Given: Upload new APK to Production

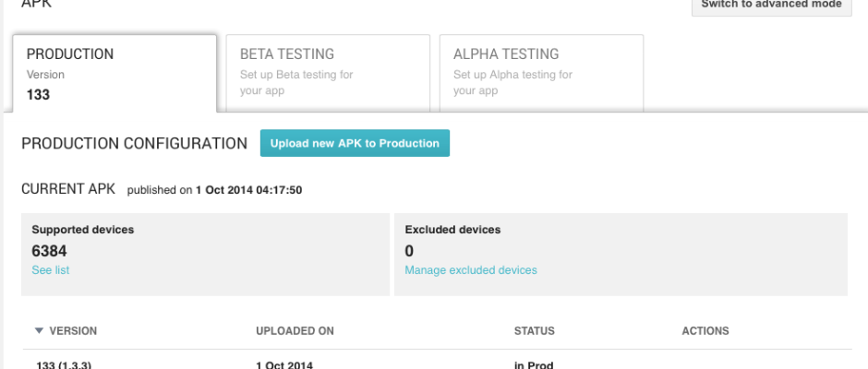Looking at the screenshot, I should pyautogui.click(x=355, y=143).
